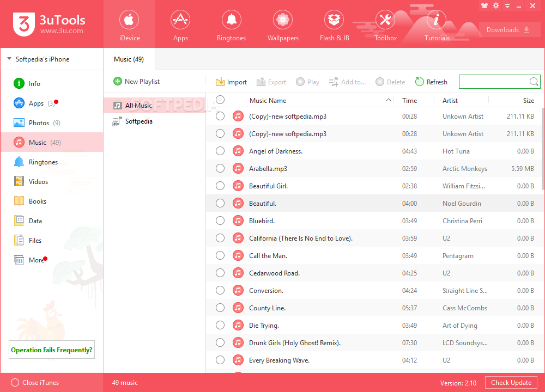The width and height of the screenshot is (545, 392).
Task: Sort by Artist column
Action: [x=450, y=100]
